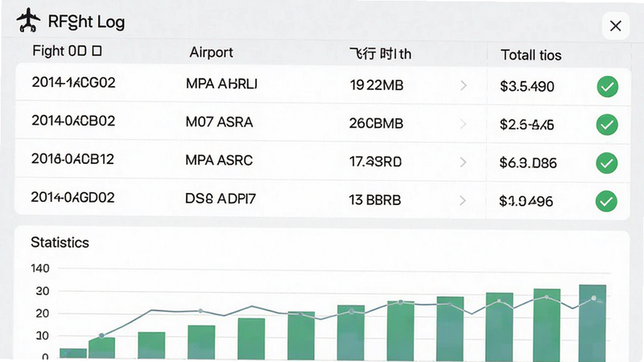Click the 19 22MB value

[x=377, y=85]
